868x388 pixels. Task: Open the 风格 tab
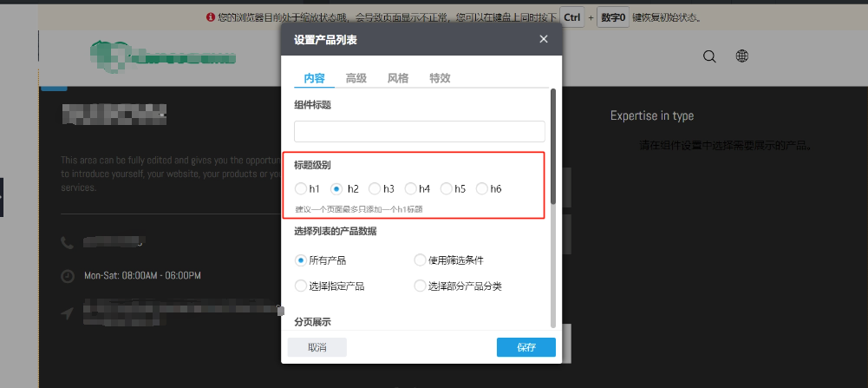(x=398, y=78)
